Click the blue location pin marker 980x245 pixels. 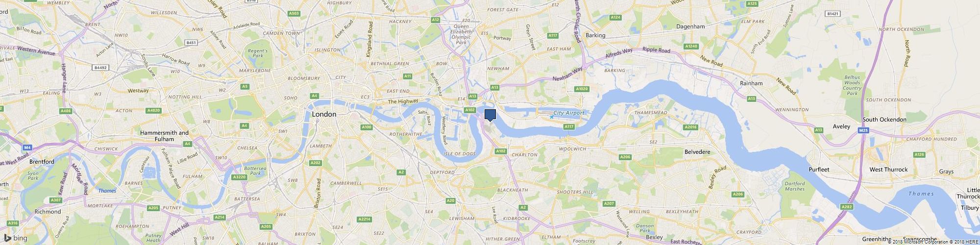coord(490,115)
